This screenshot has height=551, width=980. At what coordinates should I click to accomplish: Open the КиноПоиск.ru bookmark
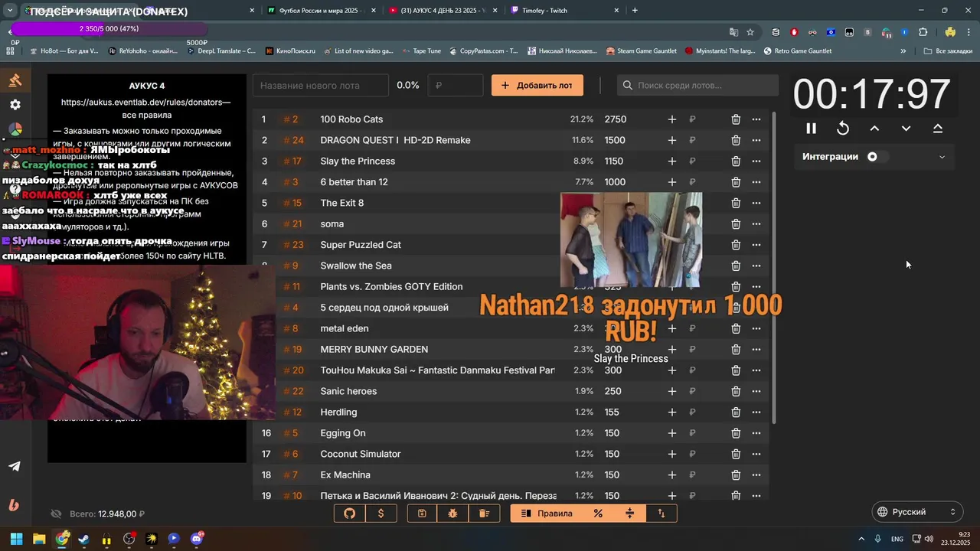click(290, 51)
